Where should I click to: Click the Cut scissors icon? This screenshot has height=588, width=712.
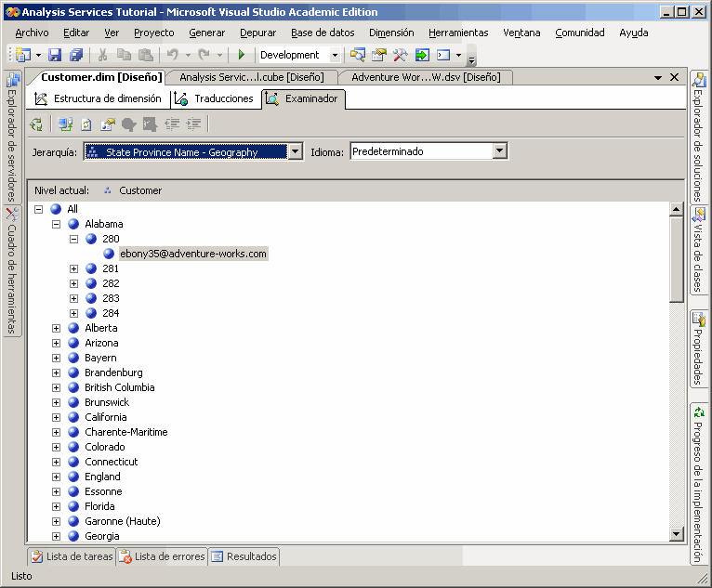(102, 56)
